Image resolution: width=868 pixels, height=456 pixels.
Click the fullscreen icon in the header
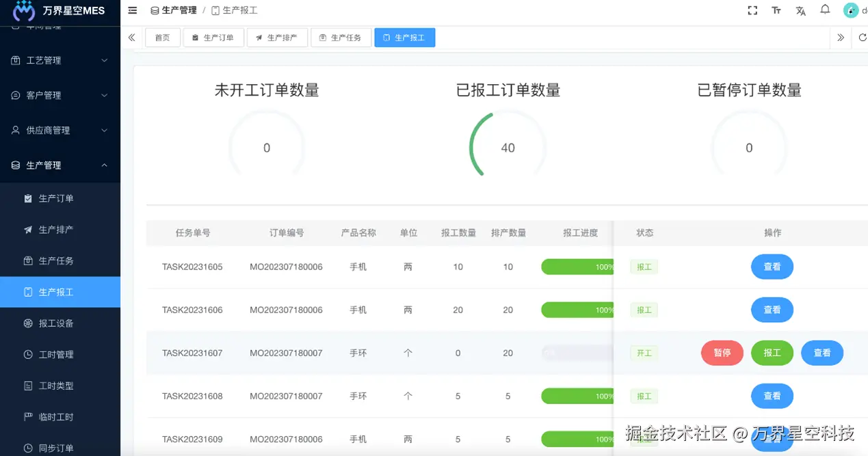(x=752, y=10)
